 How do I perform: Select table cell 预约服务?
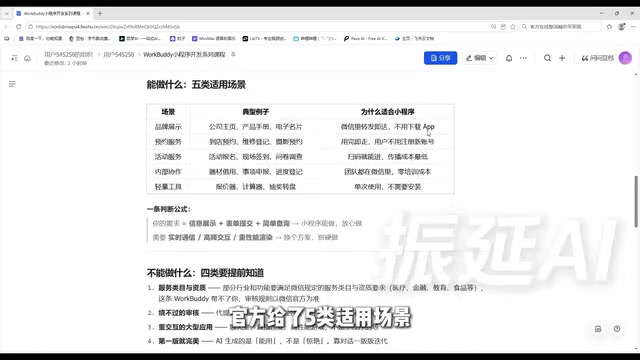click(168, 142)
